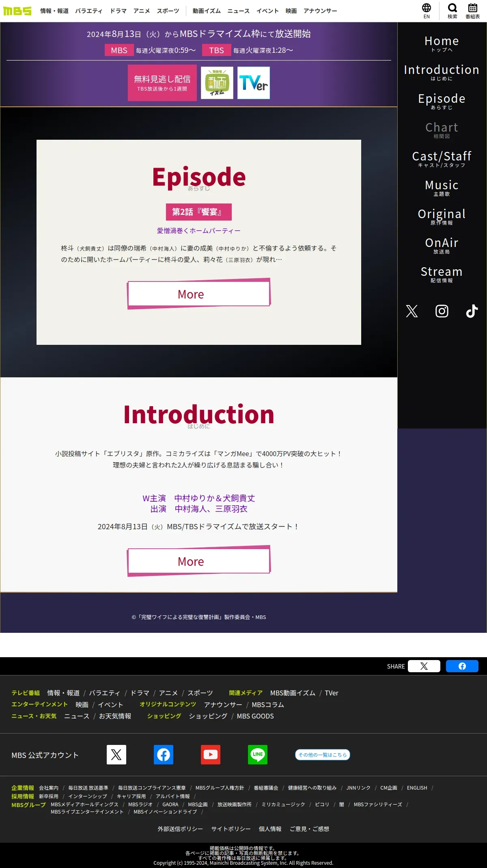The image size is (487, 868).
Task: Open the TVer streaming logo
Action: click(x=254, y=83)
